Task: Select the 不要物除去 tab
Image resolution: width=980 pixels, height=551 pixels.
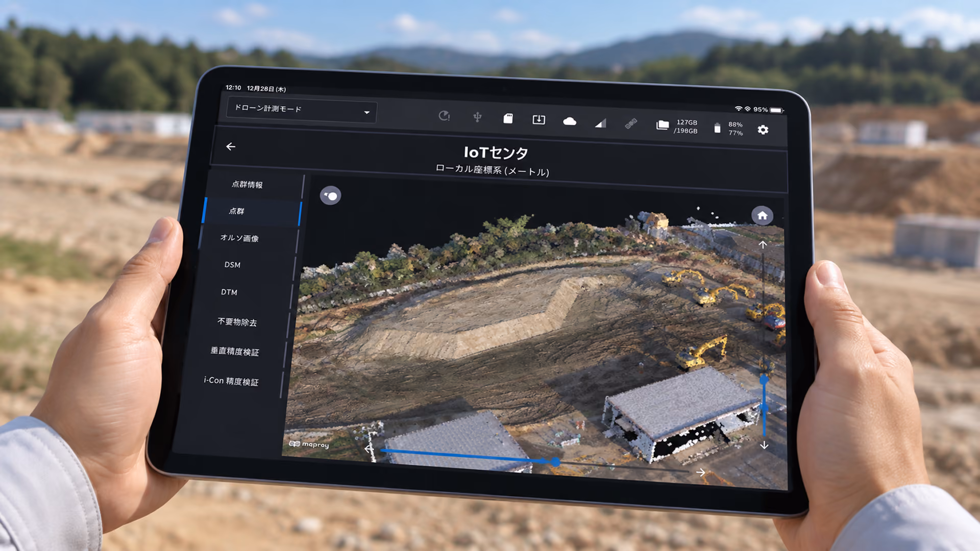Action: pyautogui.click(x=237, y=322)
